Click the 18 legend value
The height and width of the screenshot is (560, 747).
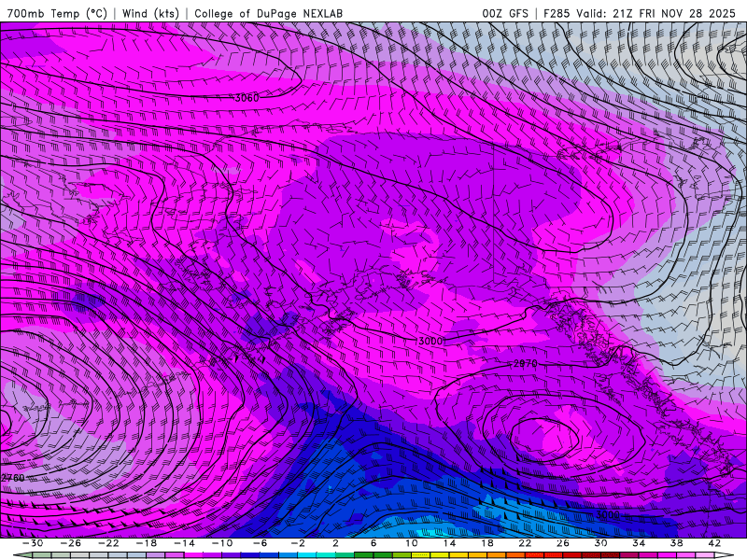(x=486, y=543)
